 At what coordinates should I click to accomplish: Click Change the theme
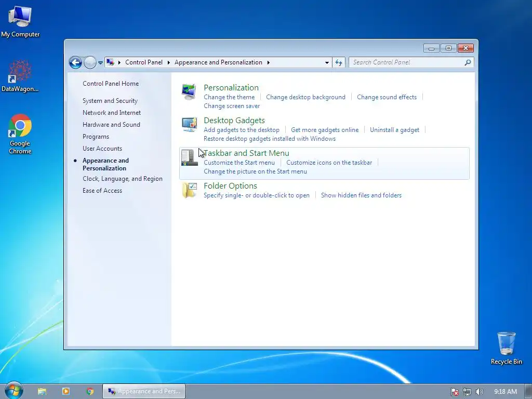229,97
